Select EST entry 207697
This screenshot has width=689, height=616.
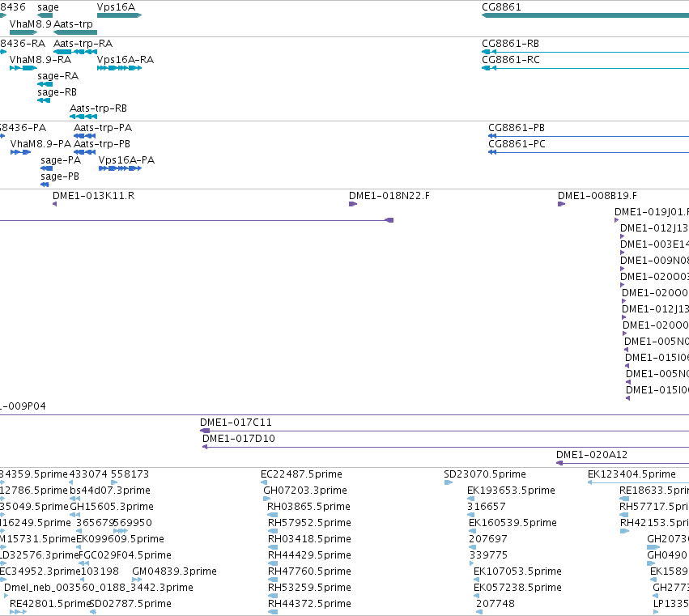point(472,548)
